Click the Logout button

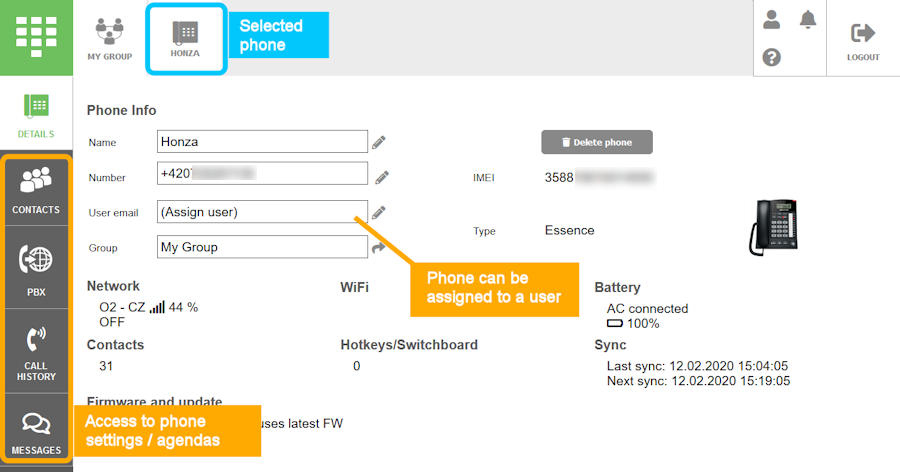862,41
